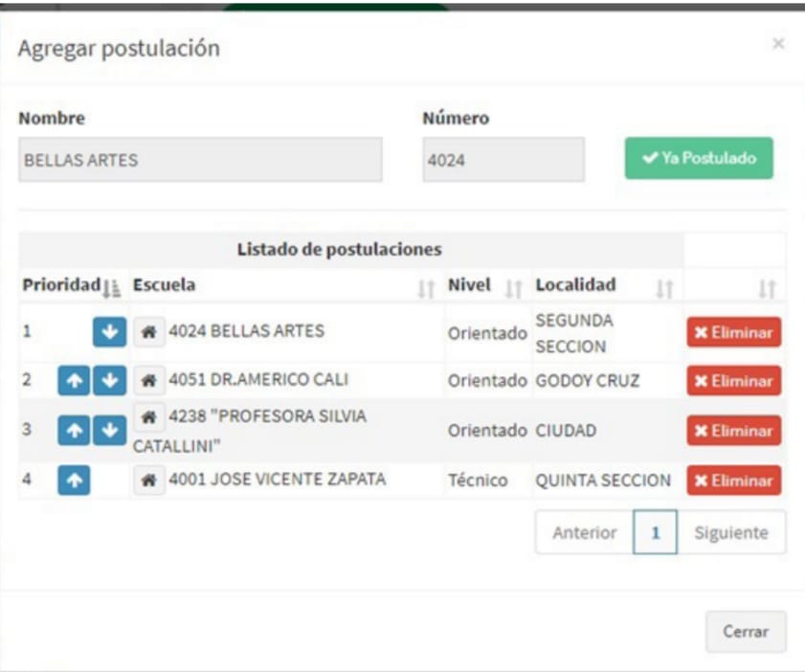
Task: Click the Nombre field showing BELLAS ARTES
Action: click(199, 160)
